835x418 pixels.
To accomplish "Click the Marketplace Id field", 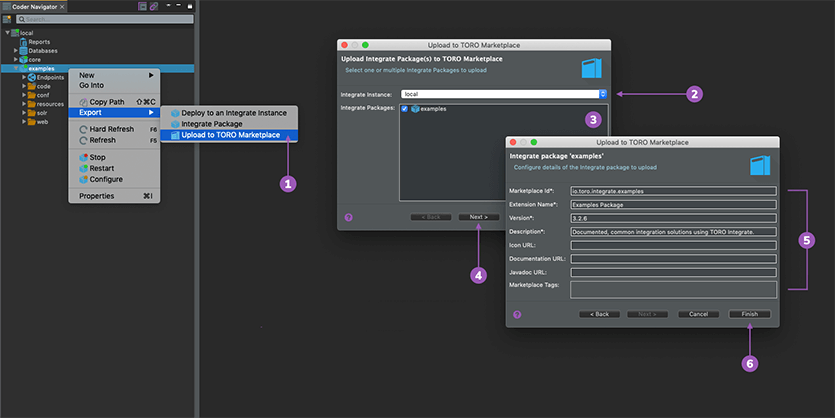I will tap(673, 191).
